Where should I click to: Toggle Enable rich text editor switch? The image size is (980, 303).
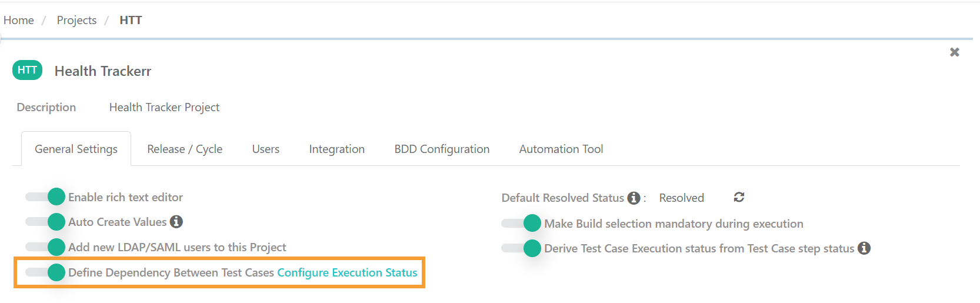(x=45, y=197)
